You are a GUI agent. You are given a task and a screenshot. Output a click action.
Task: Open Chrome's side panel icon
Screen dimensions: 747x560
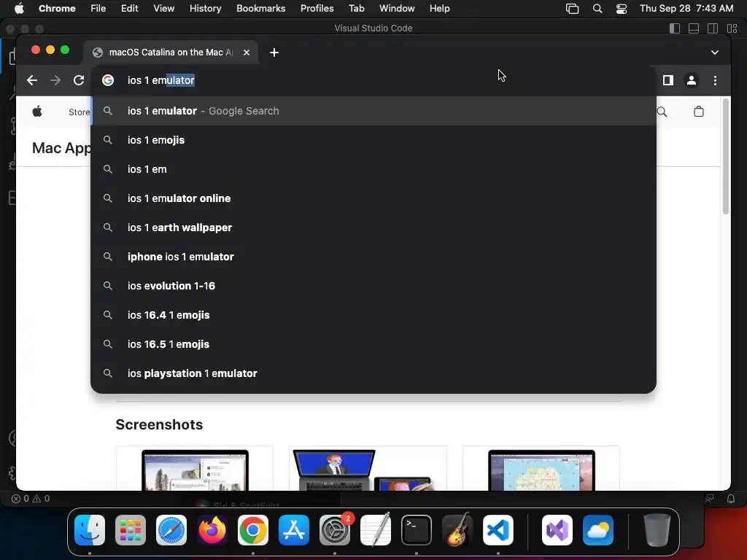668,80
